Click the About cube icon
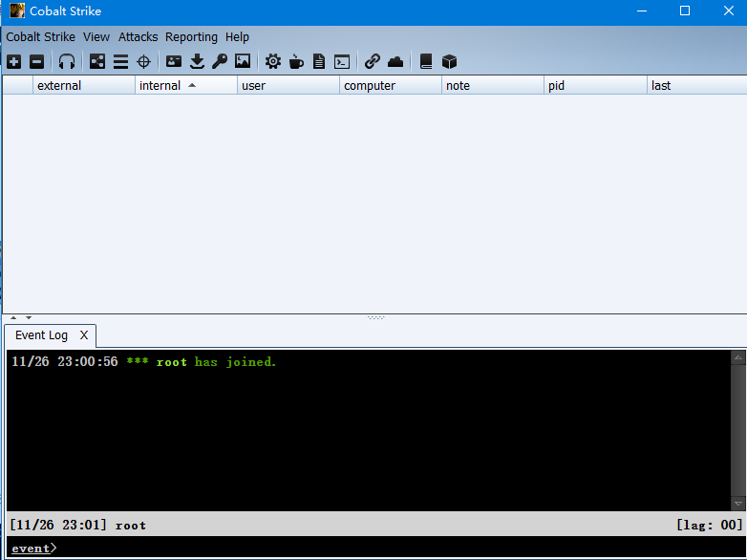 449,61
